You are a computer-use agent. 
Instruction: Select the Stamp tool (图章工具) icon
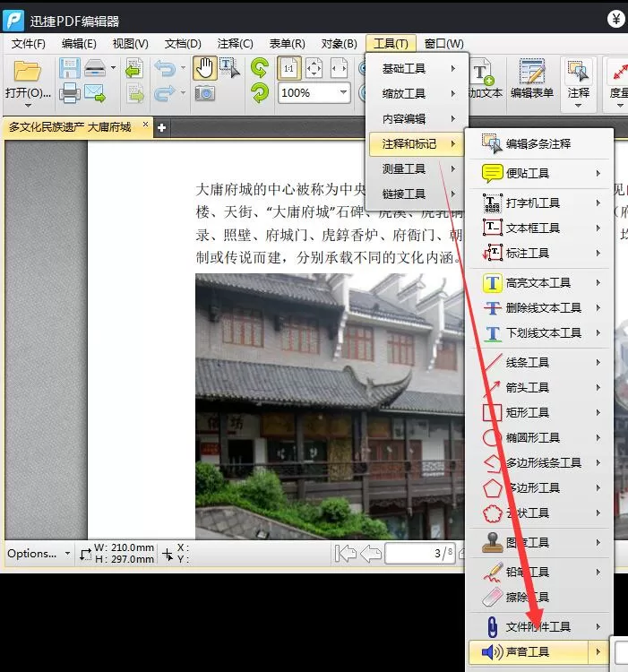point(492,542)
